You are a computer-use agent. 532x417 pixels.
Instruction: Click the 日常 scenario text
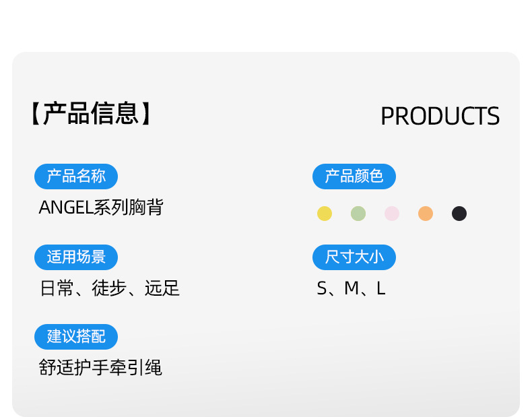[57, 289]
